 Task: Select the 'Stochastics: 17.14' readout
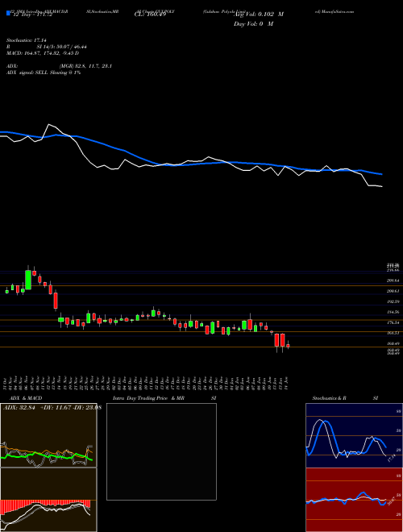(26, 40)
